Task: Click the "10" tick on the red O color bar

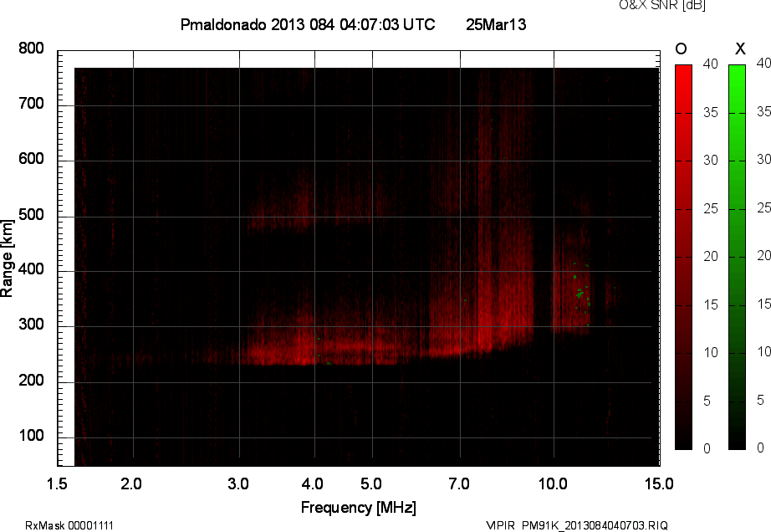Action: [x=711, y=352]
